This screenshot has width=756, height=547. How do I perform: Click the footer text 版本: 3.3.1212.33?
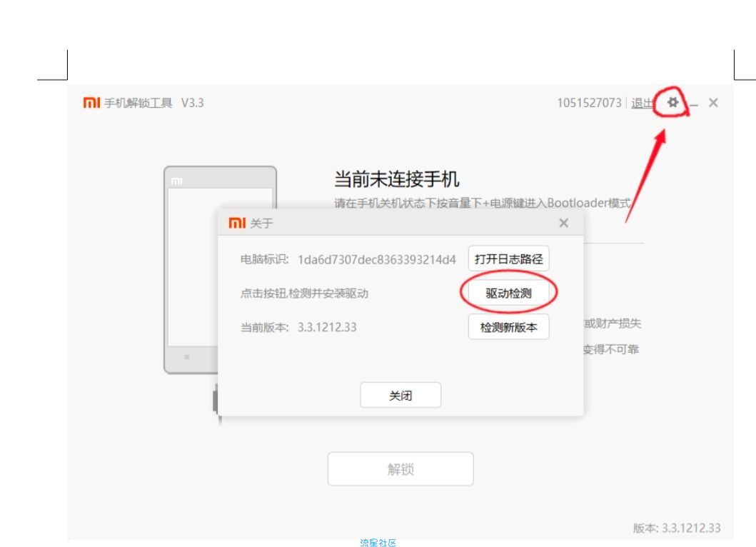(x=677, y=528)
